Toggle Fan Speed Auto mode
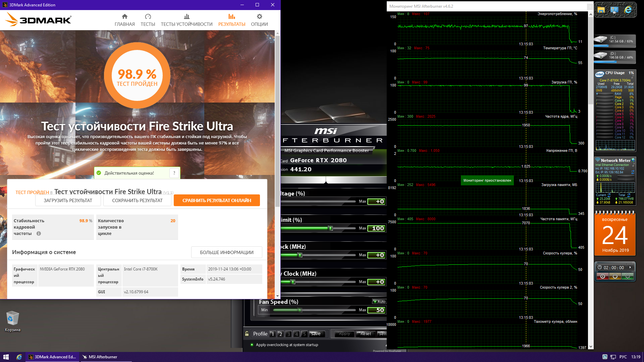Image resolution: width=644 pixels, height=362 pixels. coord(379,302)
